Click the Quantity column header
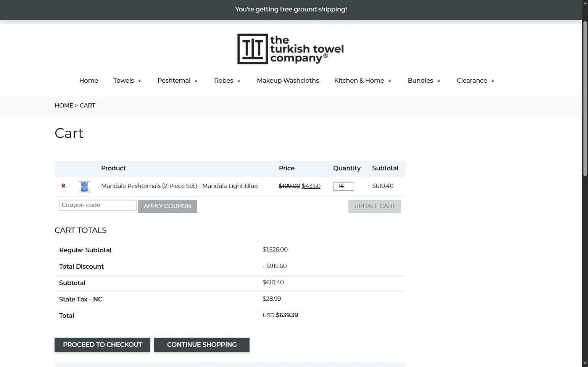Screen dimensions: 588x367 pos(347,168)
